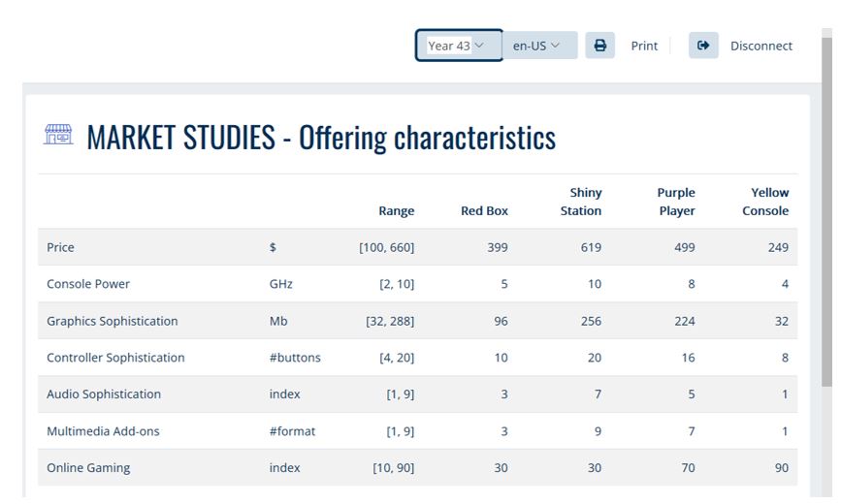The image size is (841, 504).
Task: Click the Purple Player column header
Action: (675, 202)
